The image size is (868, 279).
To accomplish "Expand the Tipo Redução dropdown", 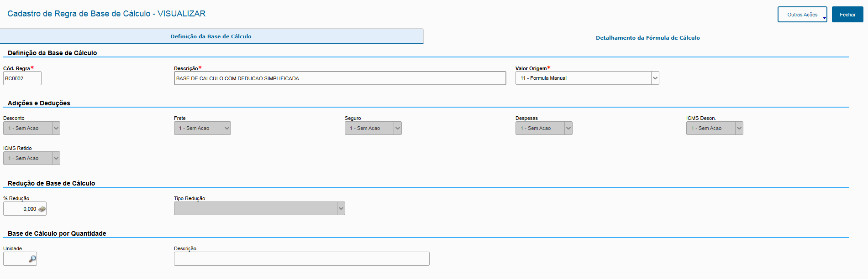I will click(341, 208).
